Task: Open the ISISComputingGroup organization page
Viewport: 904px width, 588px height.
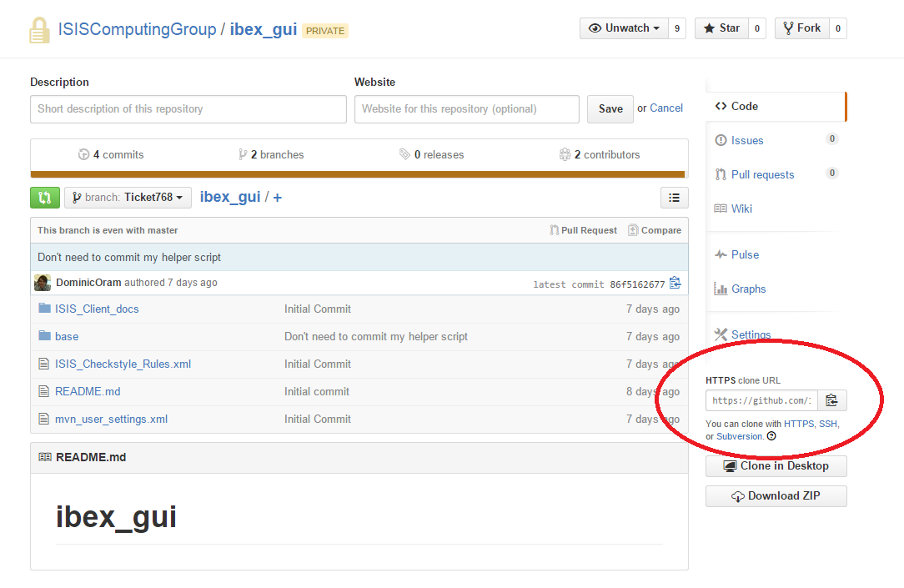Action: coord(138,29)
